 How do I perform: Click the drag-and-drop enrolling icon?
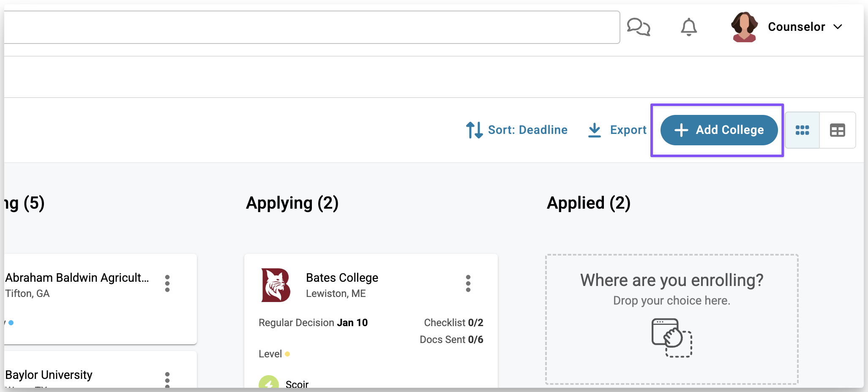point(671,338)
